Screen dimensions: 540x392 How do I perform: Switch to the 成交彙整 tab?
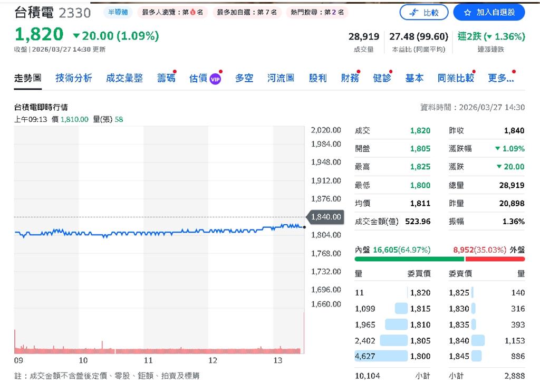pyautogui.click(x=124, y=77)
